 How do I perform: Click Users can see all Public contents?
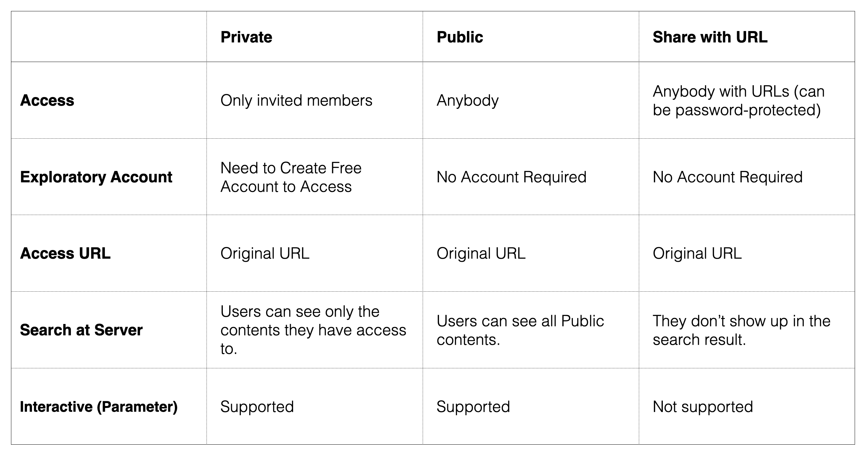coord(520,330)
